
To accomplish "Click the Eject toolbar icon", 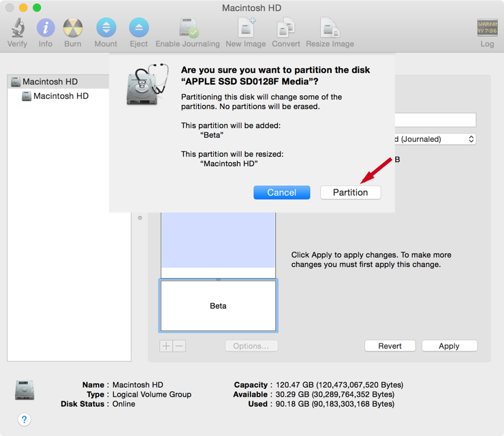I will (139, 28).
